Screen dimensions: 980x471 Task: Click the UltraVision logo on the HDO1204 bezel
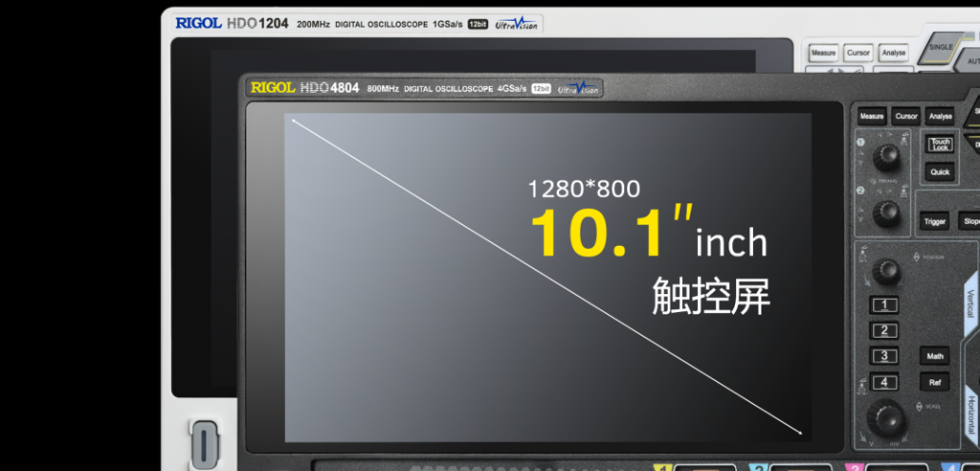pyautogui.click(x=516, y=25)
